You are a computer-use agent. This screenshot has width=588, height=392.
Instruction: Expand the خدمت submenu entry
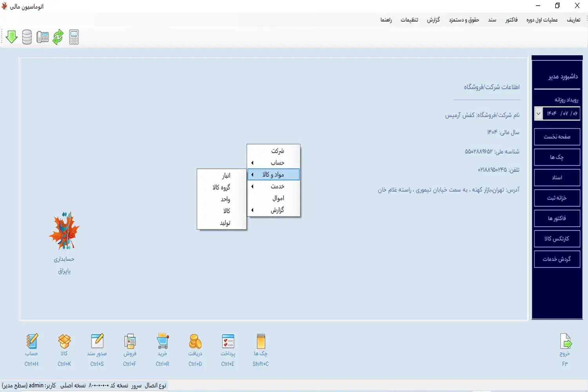pos(274,186)
